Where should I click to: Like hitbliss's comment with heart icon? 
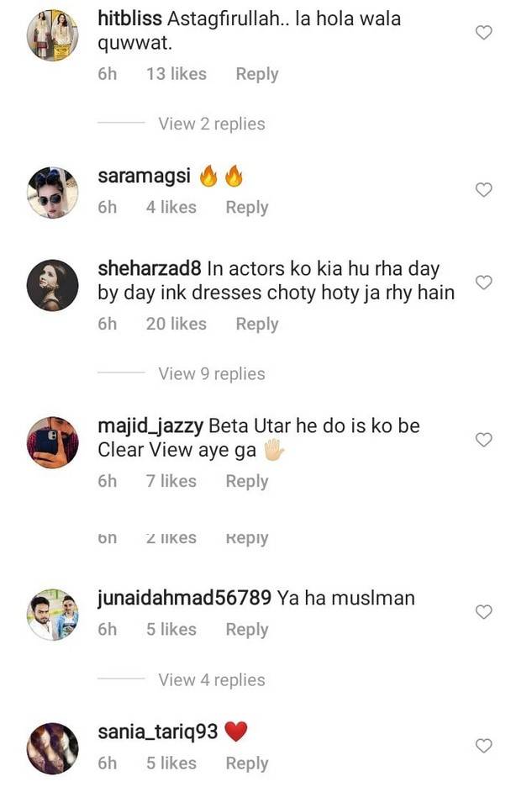click(x=483, y=33)
